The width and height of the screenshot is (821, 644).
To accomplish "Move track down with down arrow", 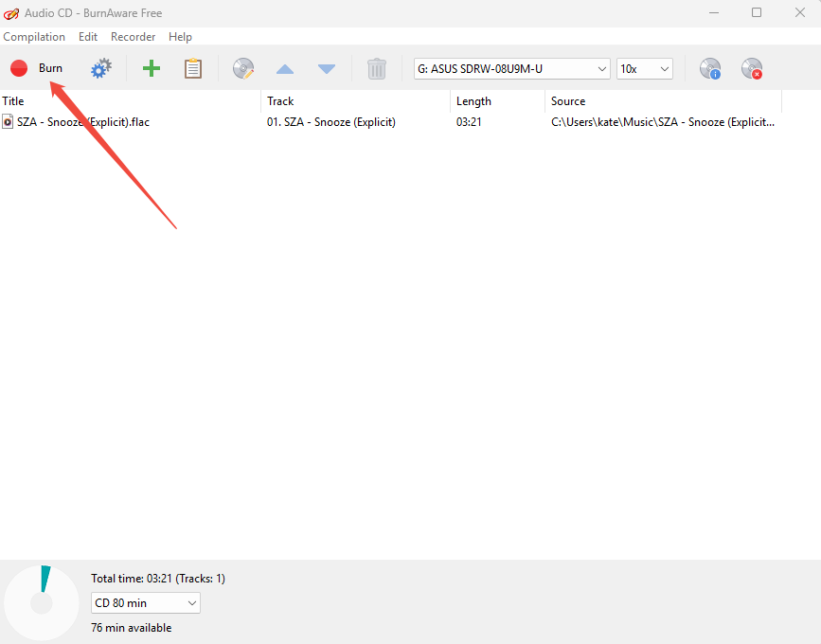I will [x=327, y=69].
